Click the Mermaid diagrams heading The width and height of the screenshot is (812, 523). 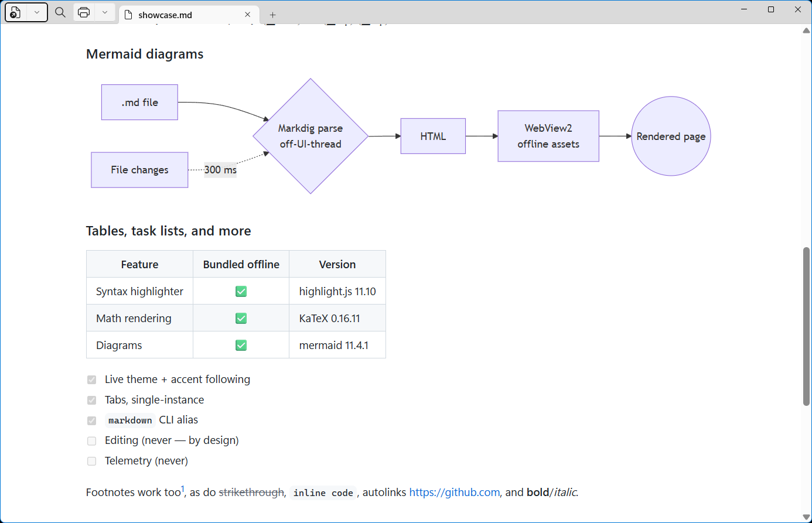[145, 54]
